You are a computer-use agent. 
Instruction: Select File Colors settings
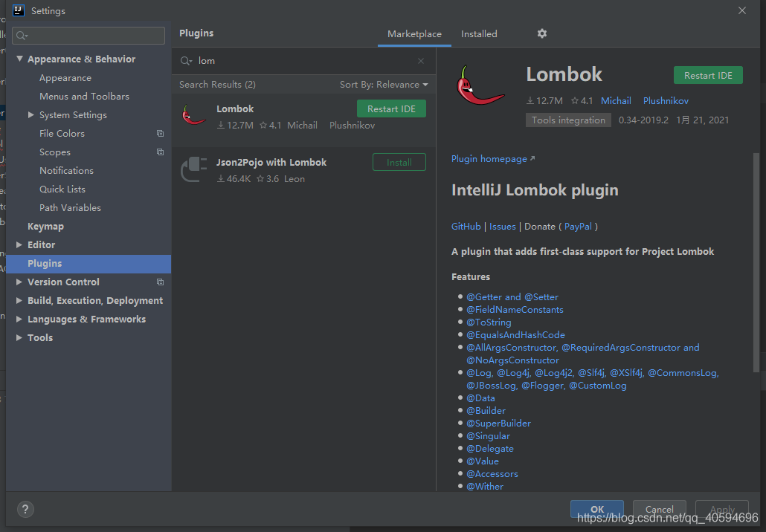coord(62,133)
